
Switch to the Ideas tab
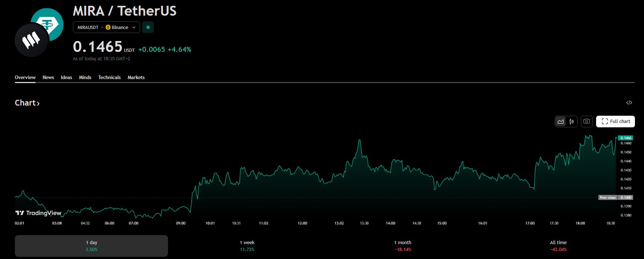(66, 77)
